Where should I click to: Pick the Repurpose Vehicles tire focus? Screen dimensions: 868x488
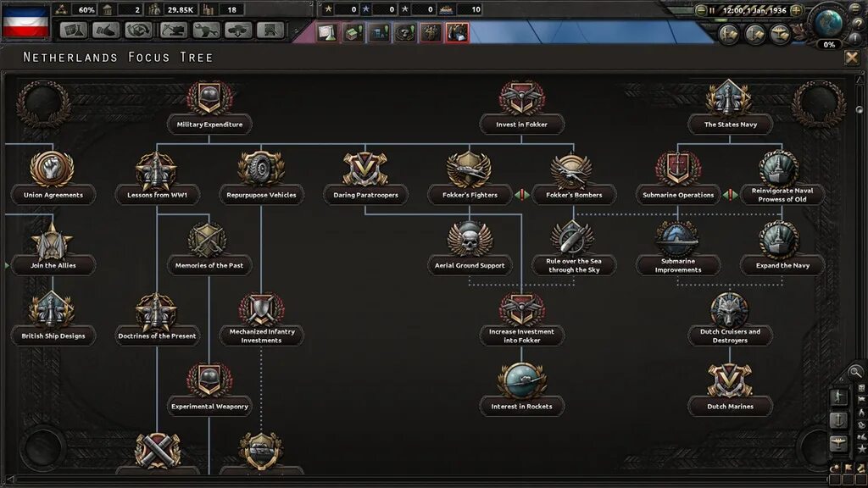coord(261,178)
